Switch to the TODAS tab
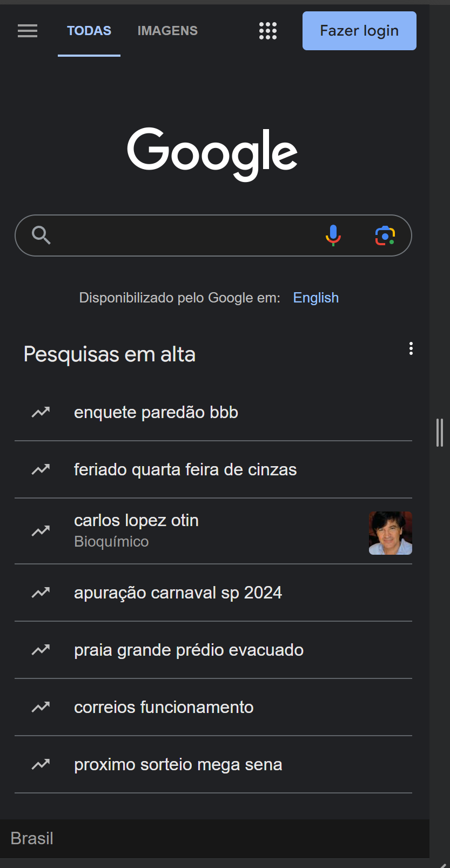 [89, 31]
